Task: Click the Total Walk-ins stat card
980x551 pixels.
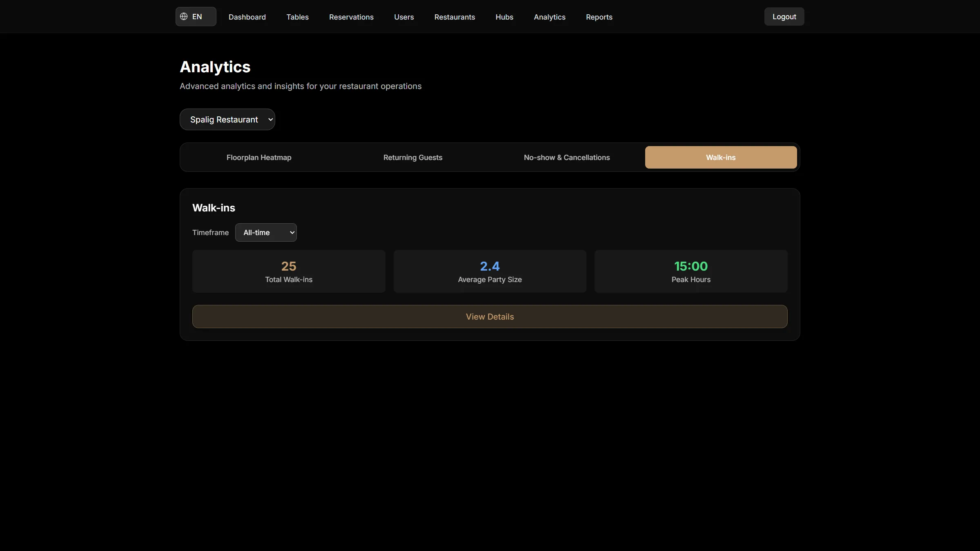Action: [x=289, y=271]
